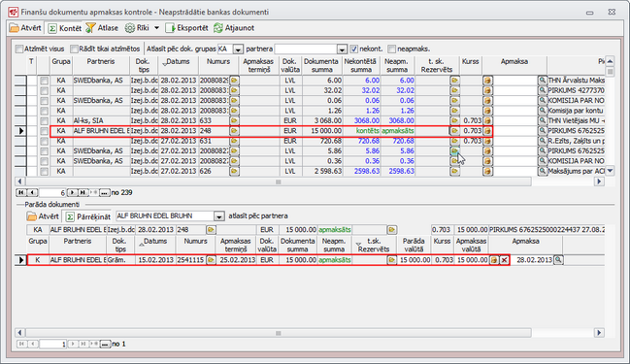Viewport: 630px width, 364px height.
Task: Click the payment icon after Kurss in row 248
Action: 487,131
